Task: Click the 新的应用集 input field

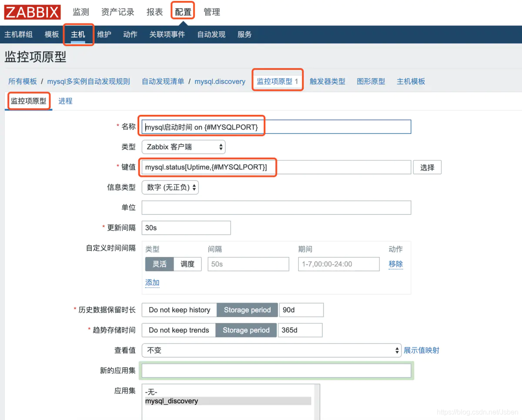Action: click(276, 370)
